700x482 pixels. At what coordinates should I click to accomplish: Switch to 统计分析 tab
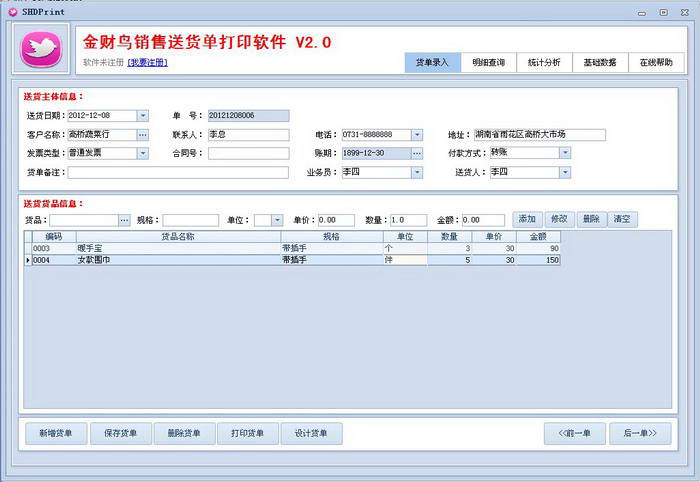click(x=544, y=62)
